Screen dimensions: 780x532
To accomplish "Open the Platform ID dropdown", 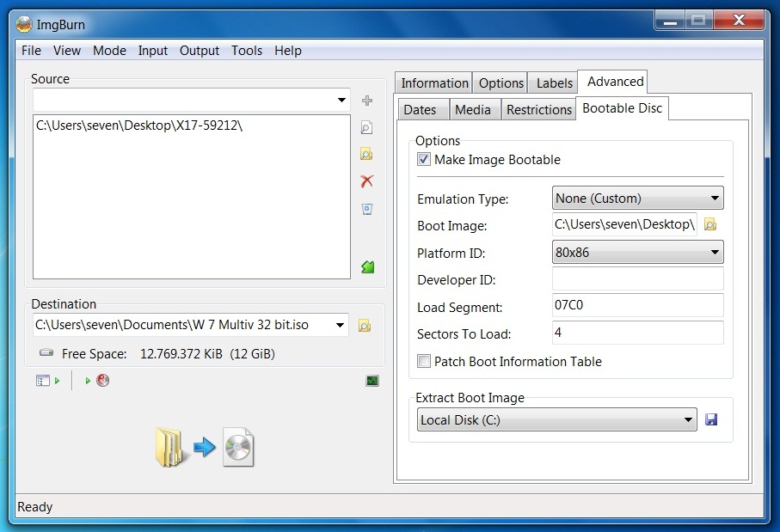I will pyautogui.click(x=638, y=252).
